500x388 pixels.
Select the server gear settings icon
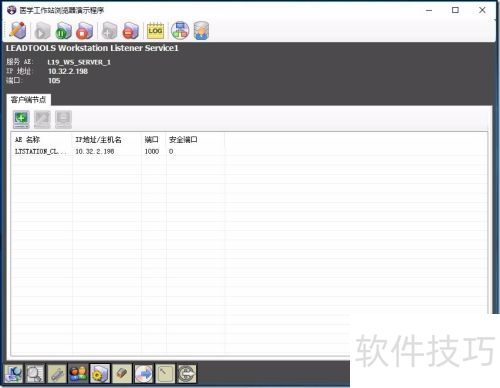(100, 373)
